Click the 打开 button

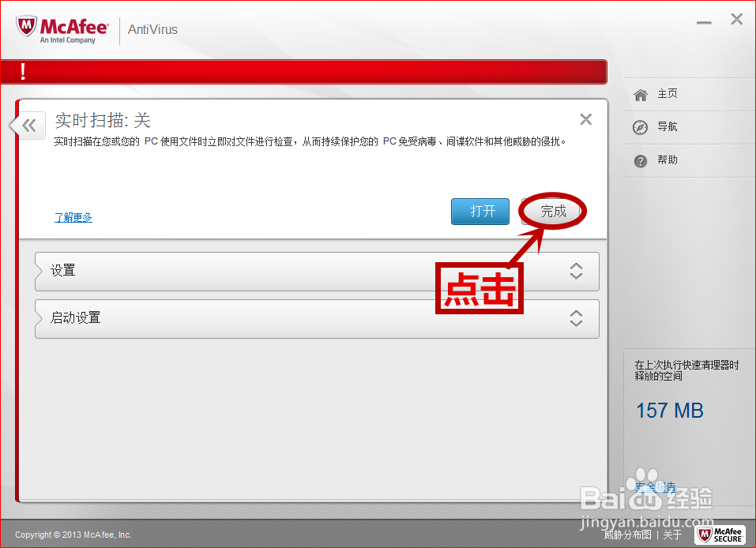(x=480, y=211)
